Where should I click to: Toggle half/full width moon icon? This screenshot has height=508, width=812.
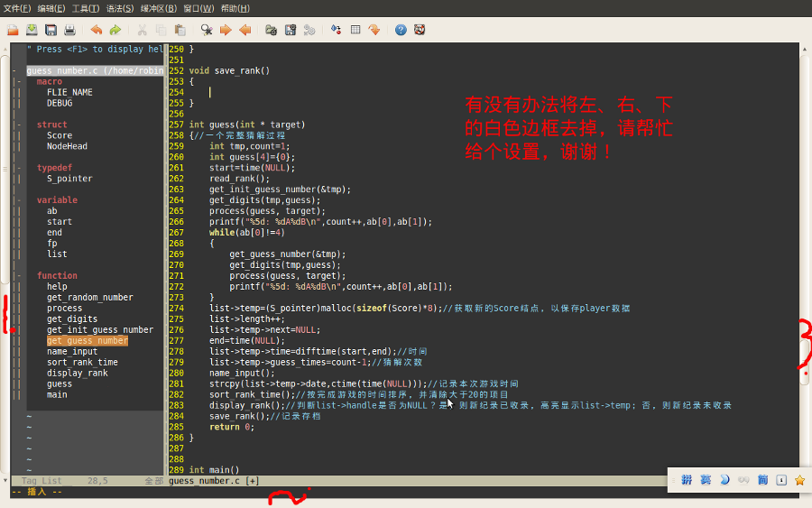coord(724,480)
